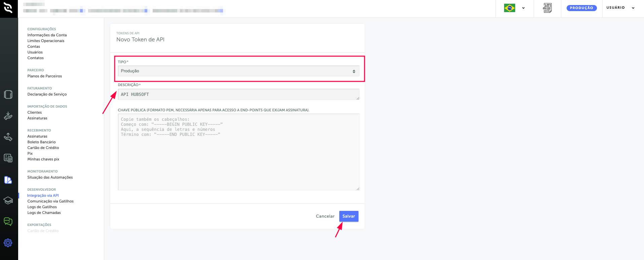Open the notebook icon in left rail
This screenshot has height=260, width=644.
pos(8,95)
